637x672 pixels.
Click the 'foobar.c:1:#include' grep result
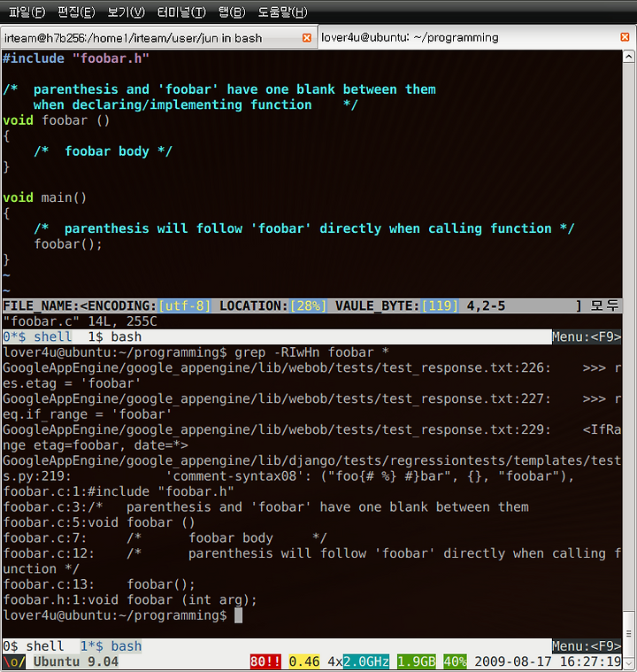tap(119, 491)
